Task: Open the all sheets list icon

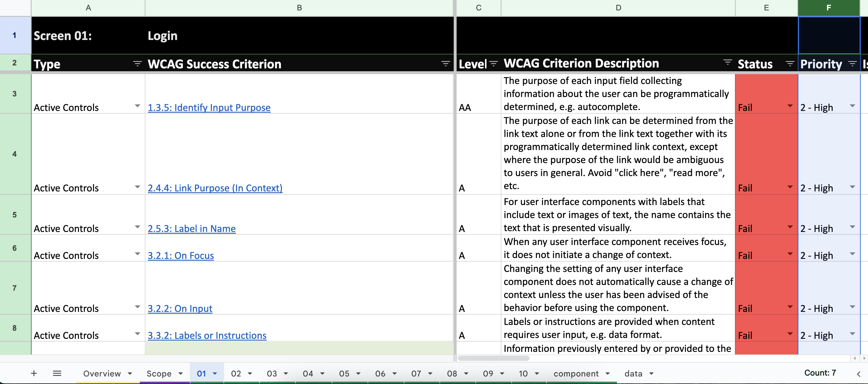Action: point(57,373)
